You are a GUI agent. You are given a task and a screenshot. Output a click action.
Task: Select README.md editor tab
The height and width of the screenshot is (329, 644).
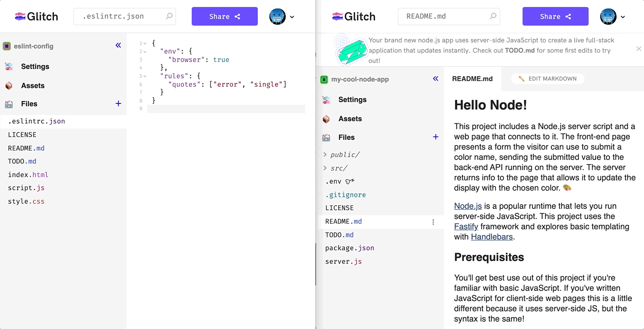tap(472, 79)
